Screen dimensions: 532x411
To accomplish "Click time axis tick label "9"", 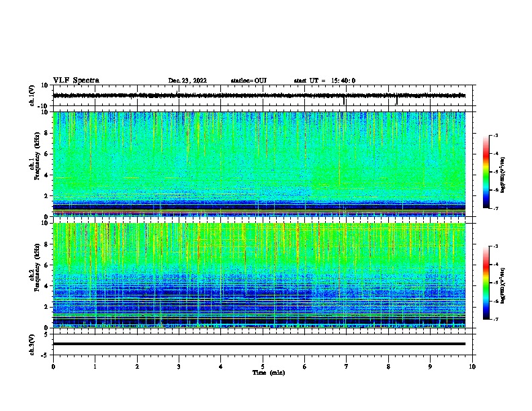I will [430, 367].
